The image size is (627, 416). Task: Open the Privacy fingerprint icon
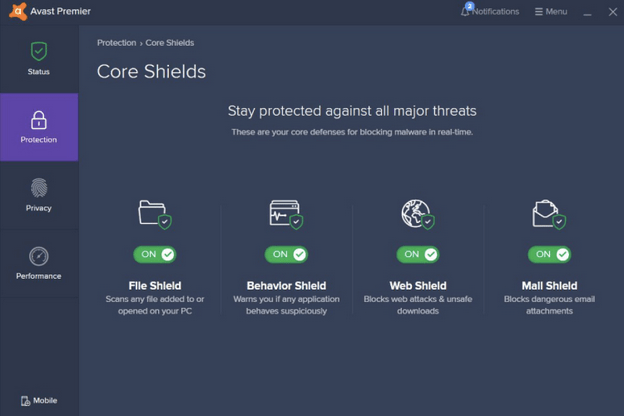pos(39,188)
